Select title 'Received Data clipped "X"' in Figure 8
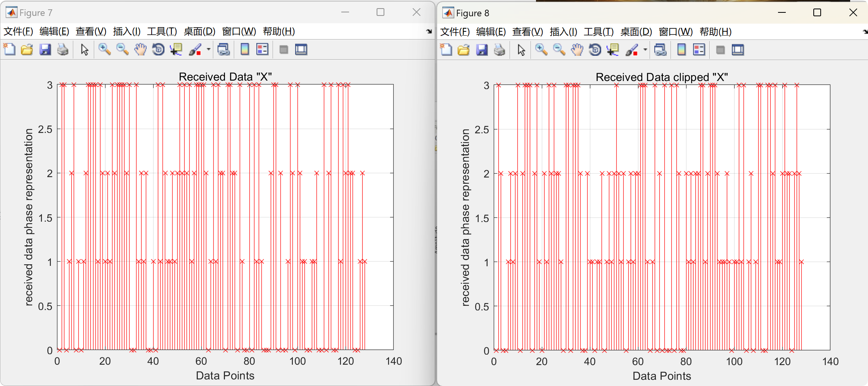The width and height of the screenshot is (868, 386). 662,77
